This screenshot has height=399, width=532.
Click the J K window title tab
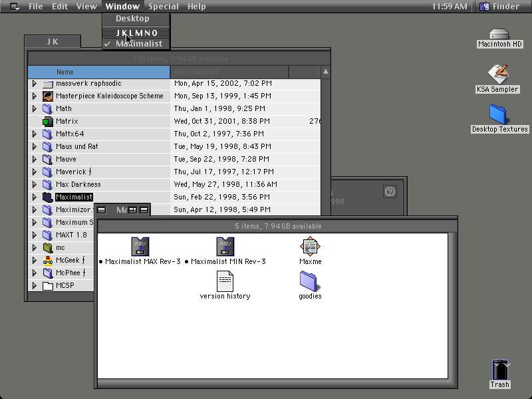(x=53, y=42)
